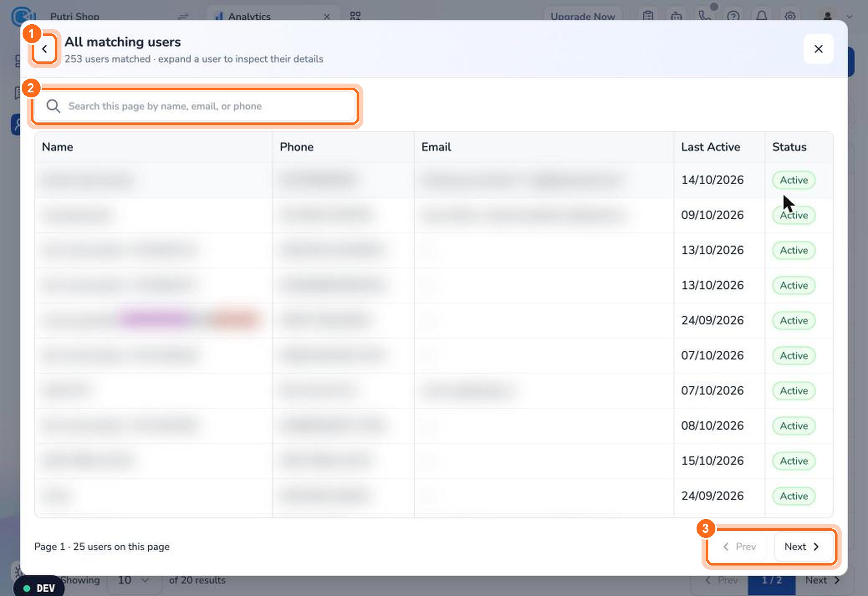
Task: Open the notifications bell icon
Action: 761,16
